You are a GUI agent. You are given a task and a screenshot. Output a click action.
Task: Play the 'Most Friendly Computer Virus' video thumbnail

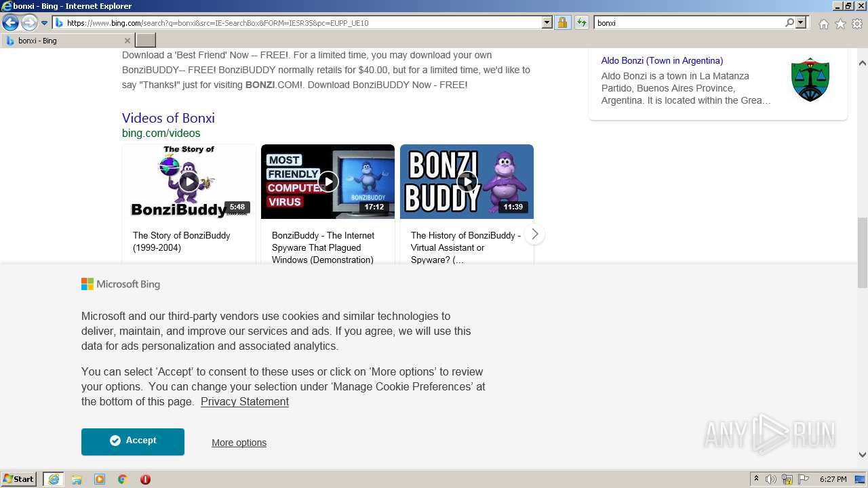(x=328, y=182)
